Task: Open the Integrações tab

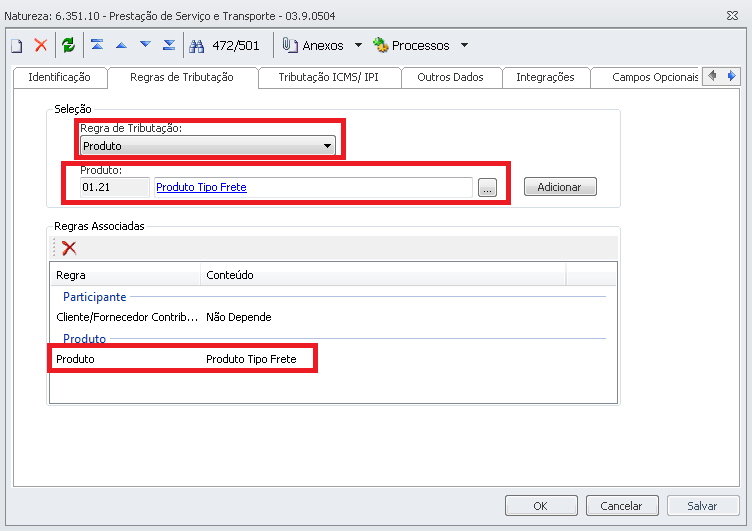Action: pyautogui.click(x=545, y=77)
